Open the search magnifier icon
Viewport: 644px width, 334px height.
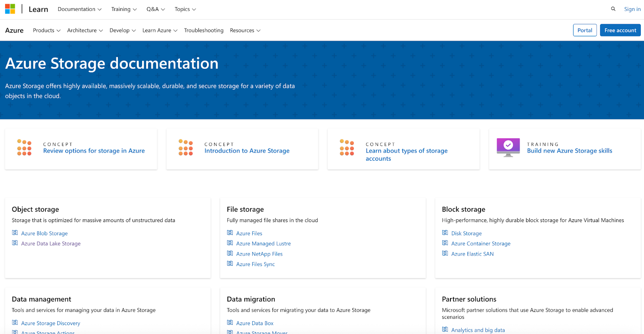(613, 9)
